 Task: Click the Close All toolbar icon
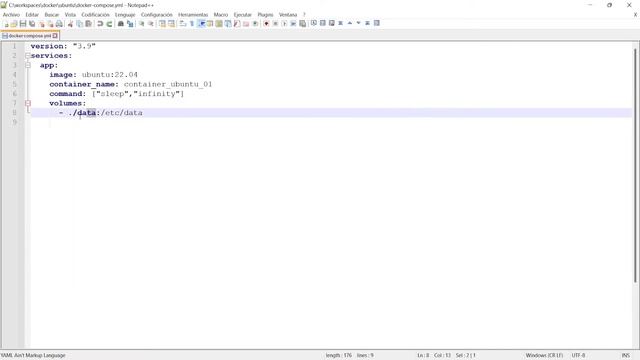50,24
